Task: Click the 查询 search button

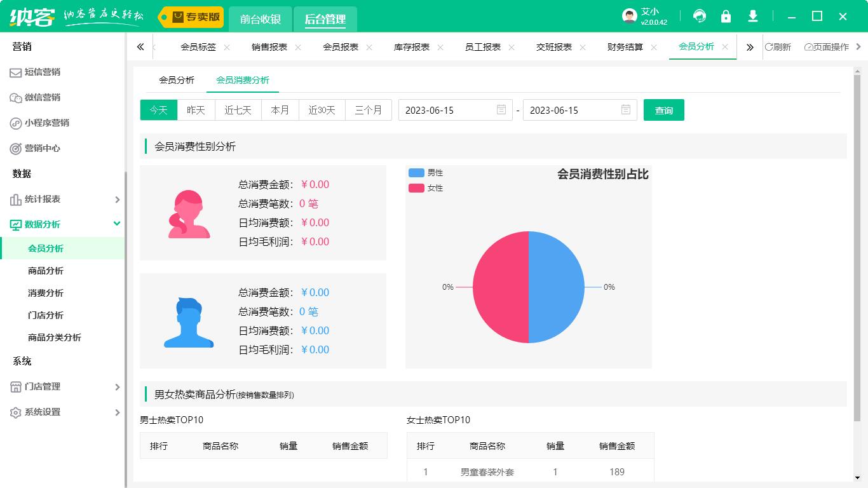Action: pos(663,109)
